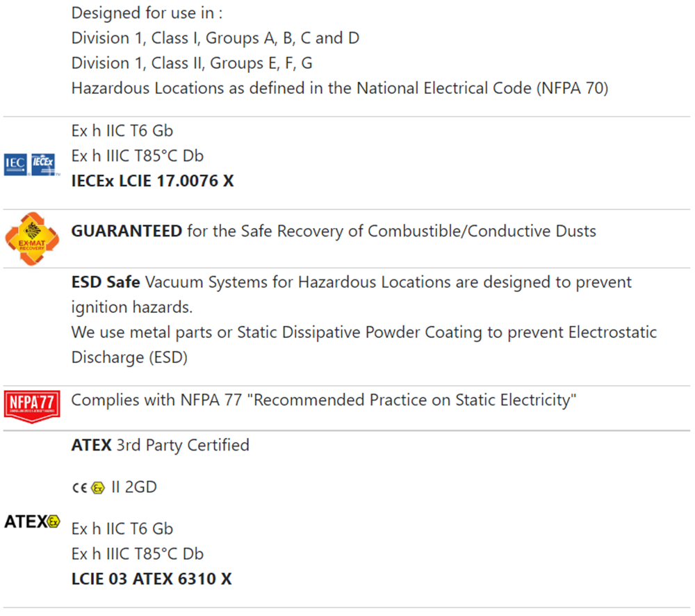Click the CE mark symbol
The image size is (695, 616).
[x=80, y=488]
